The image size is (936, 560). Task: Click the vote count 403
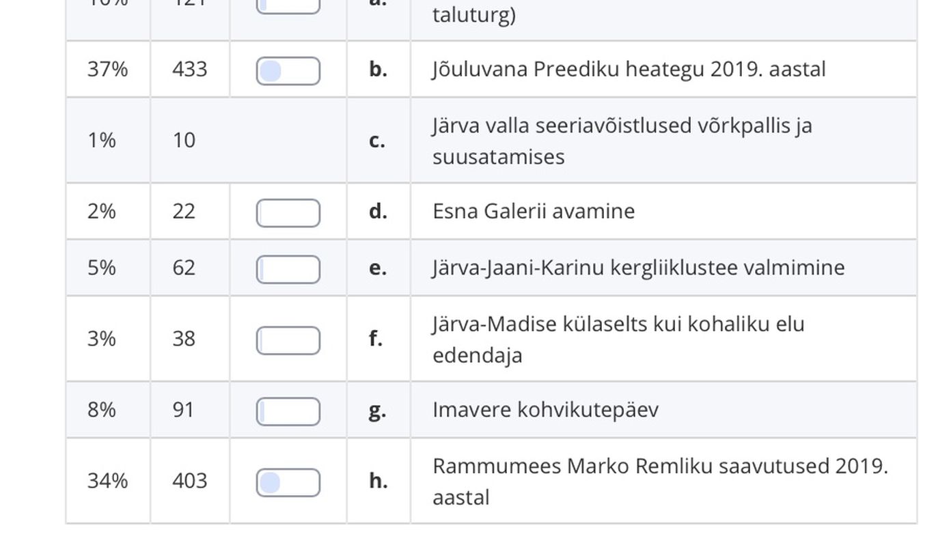[189, 481]
